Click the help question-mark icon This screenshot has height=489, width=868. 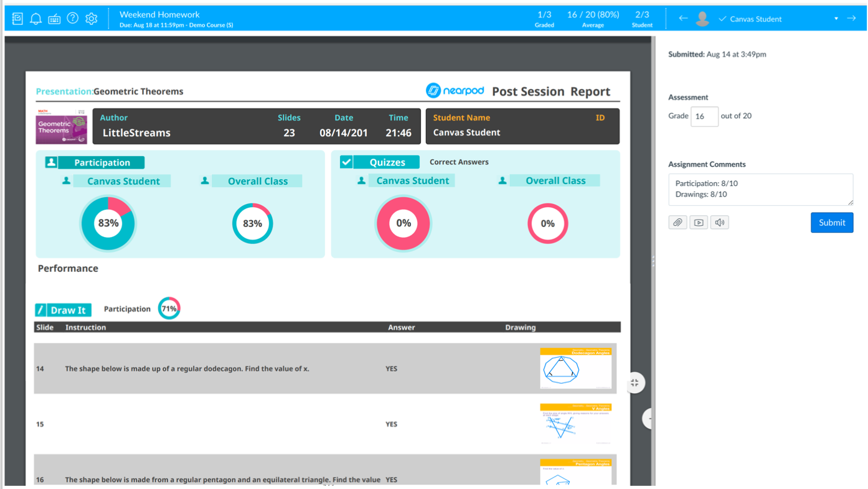click(72, 17)
